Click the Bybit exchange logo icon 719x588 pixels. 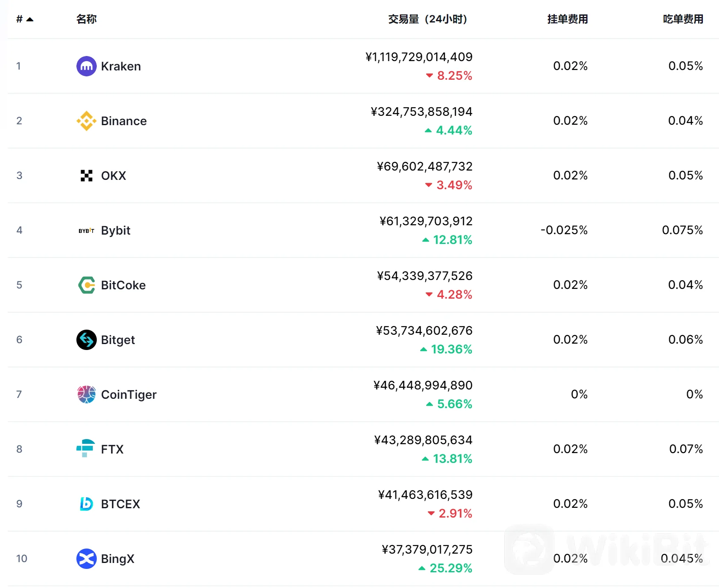(86, 230)
